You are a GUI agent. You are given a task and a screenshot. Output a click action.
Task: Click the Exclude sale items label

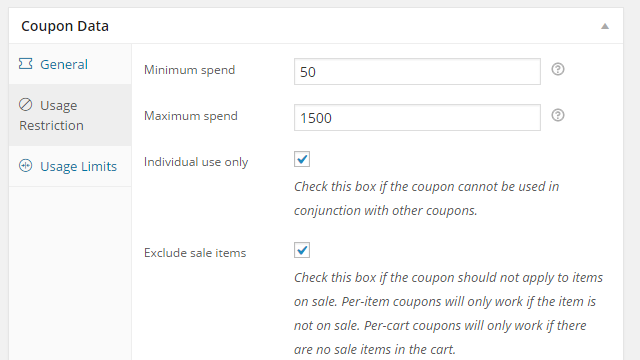click(x=195, y=253)
